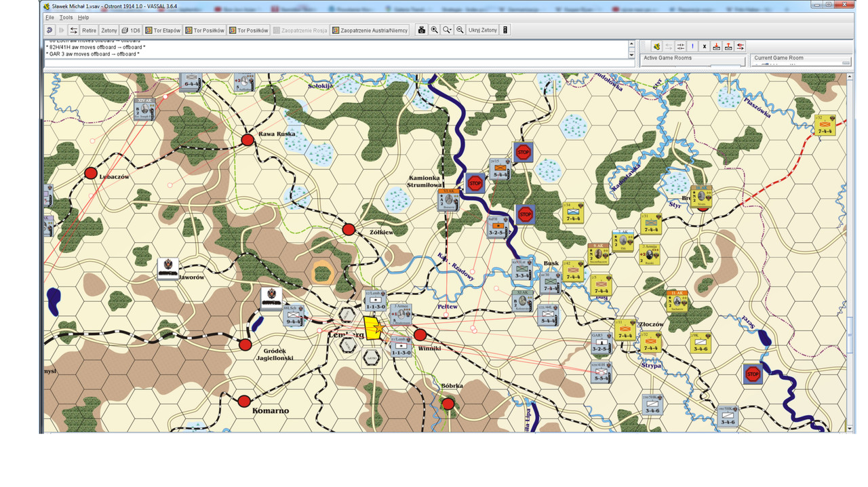Open the File menu
868x487 pixels.
point(50,18)
